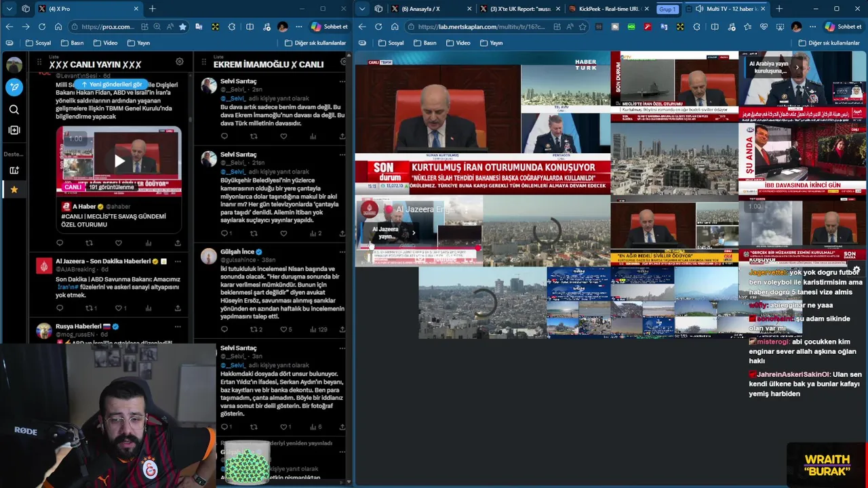868x488 pixels.
Task: Open new tab in the right browser window
Action: tap(779, 9)
